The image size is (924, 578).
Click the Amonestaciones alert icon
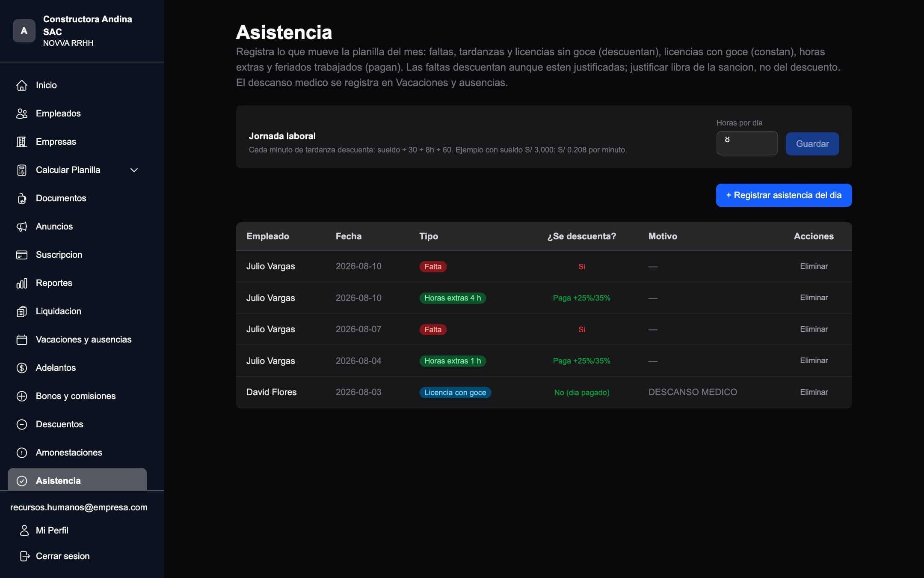[x=22, y=453]
